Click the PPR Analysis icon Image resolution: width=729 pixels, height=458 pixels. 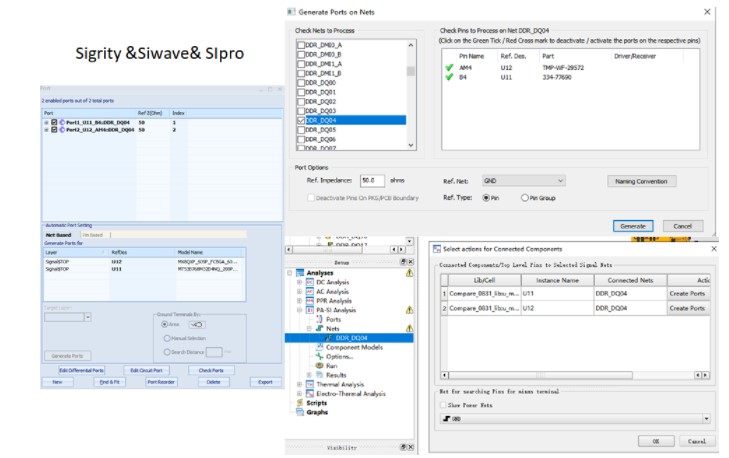coord(310,301)
